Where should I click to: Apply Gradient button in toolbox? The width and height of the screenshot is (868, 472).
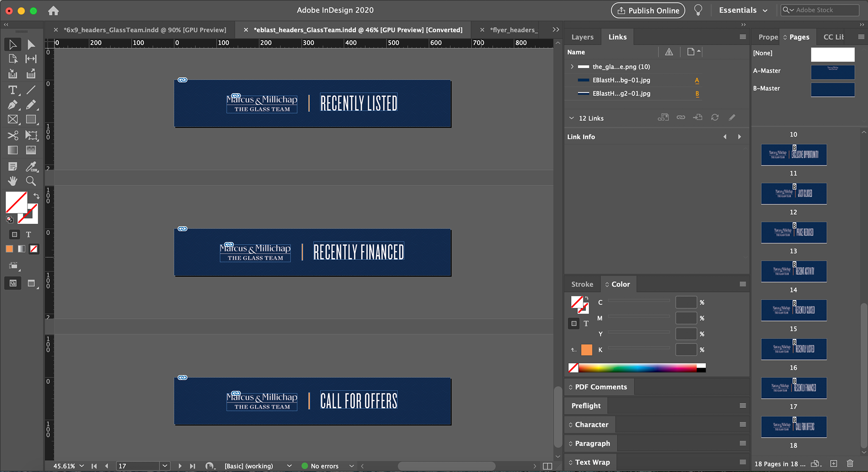[22, 249]
